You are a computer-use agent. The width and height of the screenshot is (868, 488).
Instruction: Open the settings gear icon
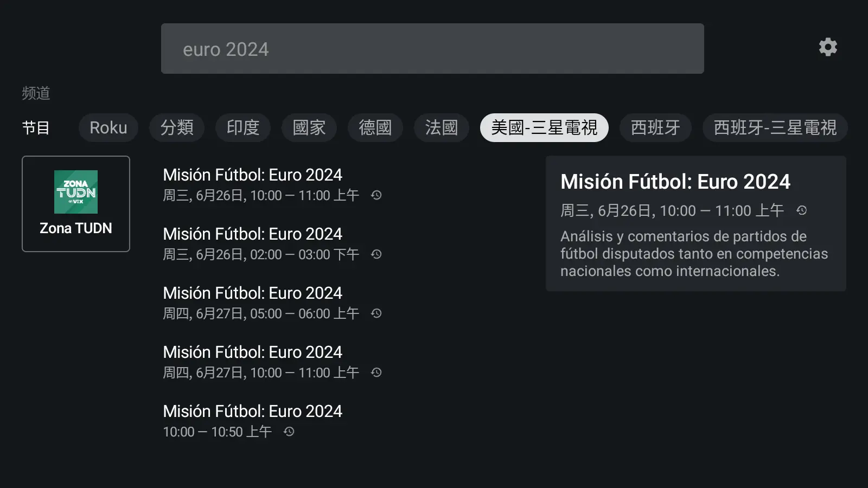tap(828, 47)
